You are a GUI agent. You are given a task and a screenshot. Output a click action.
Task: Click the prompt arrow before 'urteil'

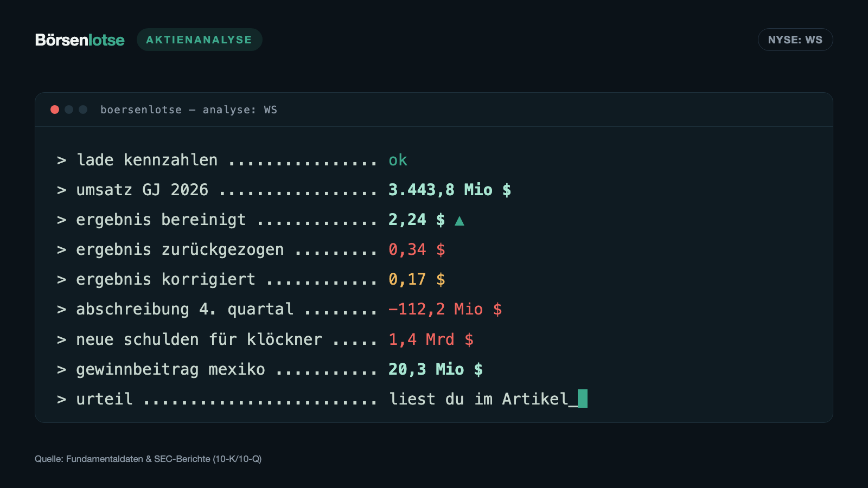62,400
